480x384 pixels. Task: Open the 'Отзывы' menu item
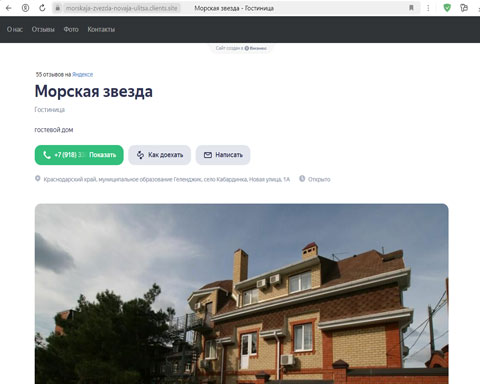click(43, 29)
